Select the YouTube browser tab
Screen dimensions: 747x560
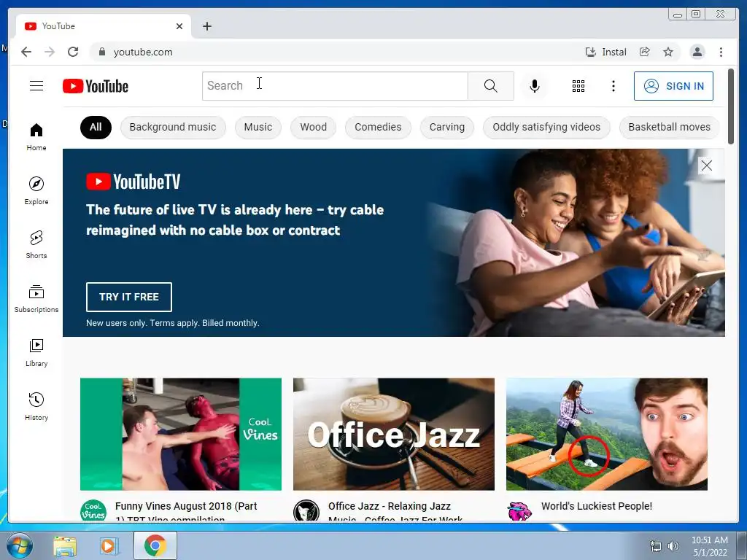click(x=104, y=26)
